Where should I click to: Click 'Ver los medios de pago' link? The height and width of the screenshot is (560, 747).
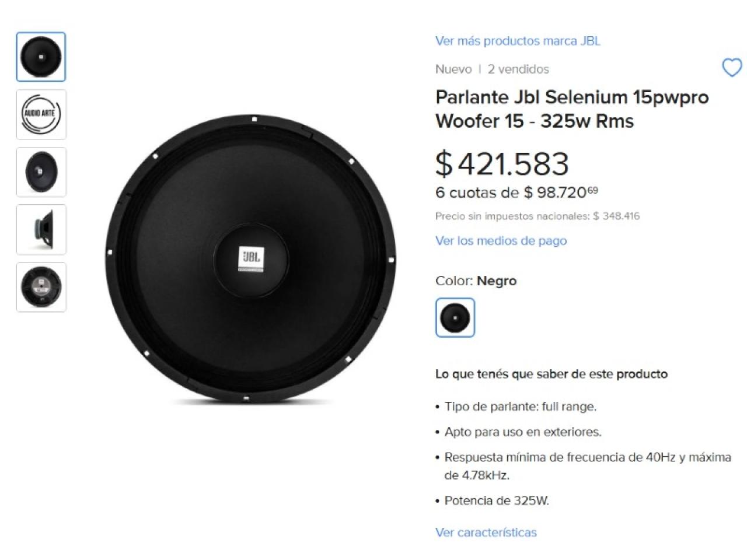coord(501,240)
